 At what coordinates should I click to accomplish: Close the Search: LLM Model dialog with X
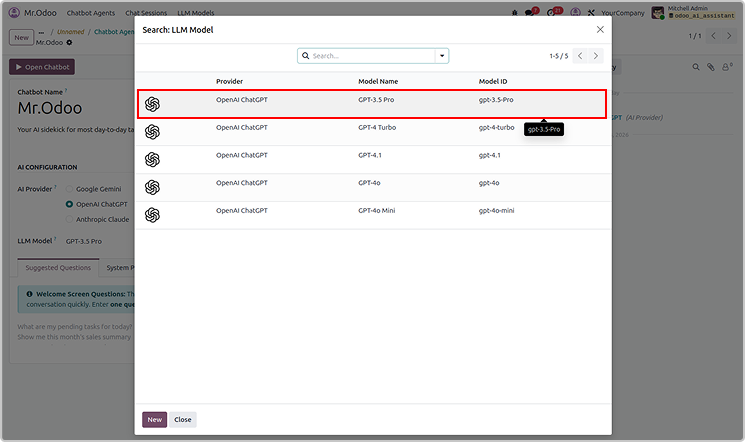coord(600,30)
